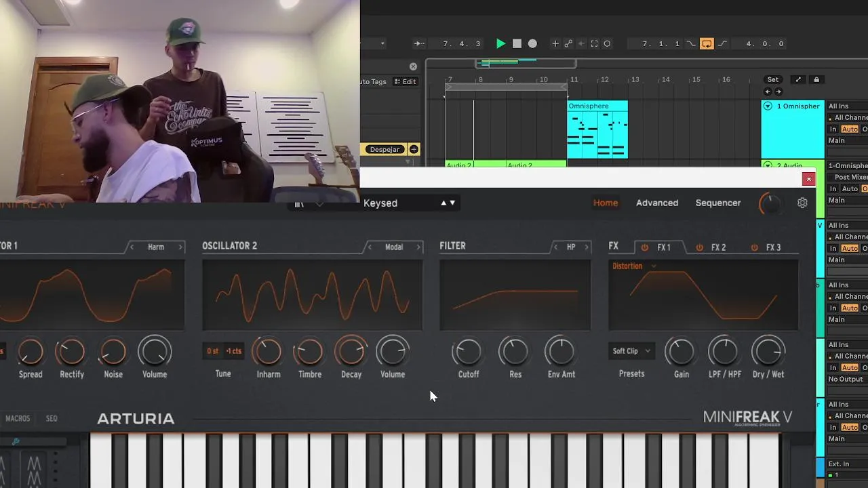Click the Capture MIDI bracket icon
Image resolution: width=868 pixels, height=488 pixels.
(594, 43)
